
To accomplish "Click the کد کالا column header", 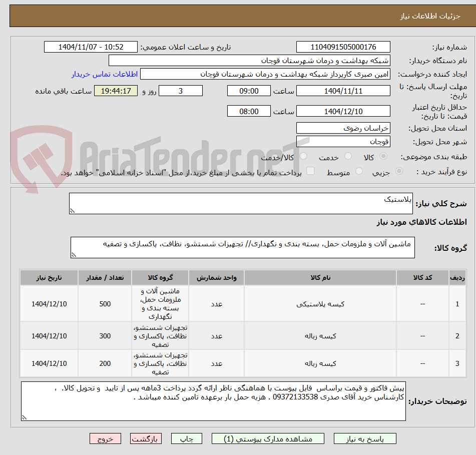I will [x=422, y=277].
